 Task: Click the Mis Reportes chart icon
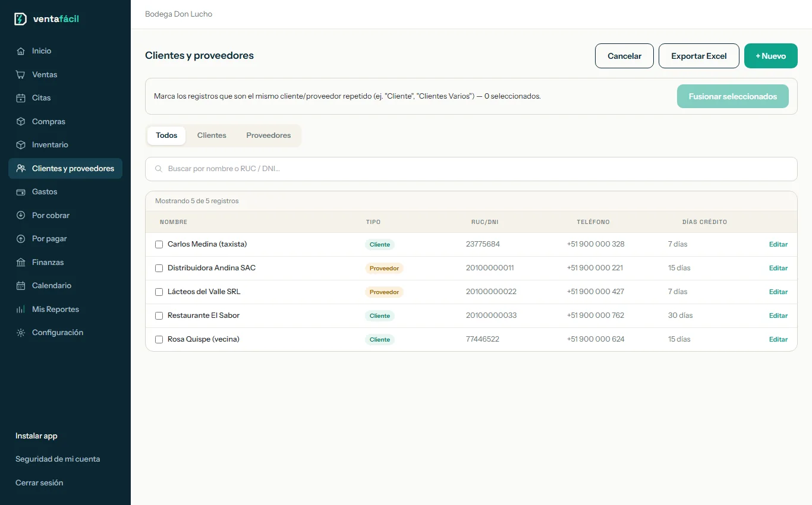[x=21, y=310]
